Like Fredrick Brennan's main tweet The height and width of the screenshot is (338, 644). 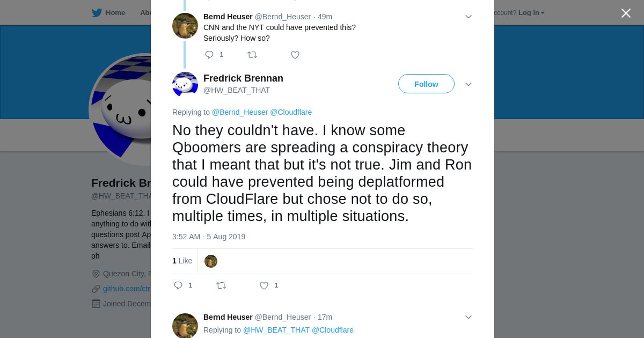pyautogui.click(x=264, y=285)
